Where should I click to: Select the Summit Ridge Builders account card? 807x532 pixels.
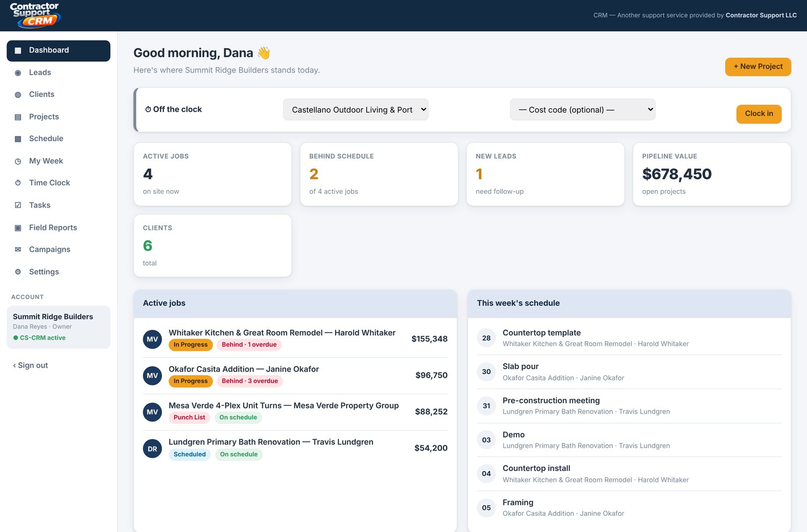[x=59, y=327]
